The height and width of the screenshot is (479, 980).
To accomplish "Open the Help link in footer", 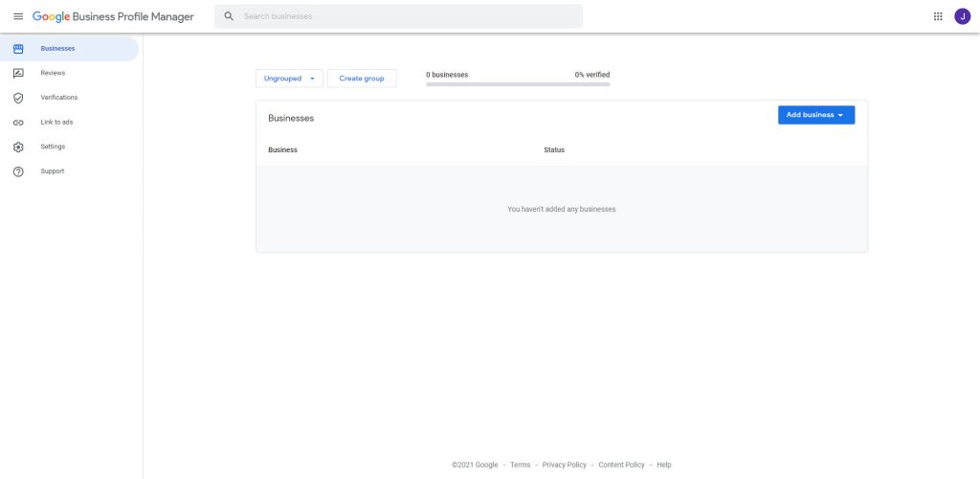I will click(664, 465).
